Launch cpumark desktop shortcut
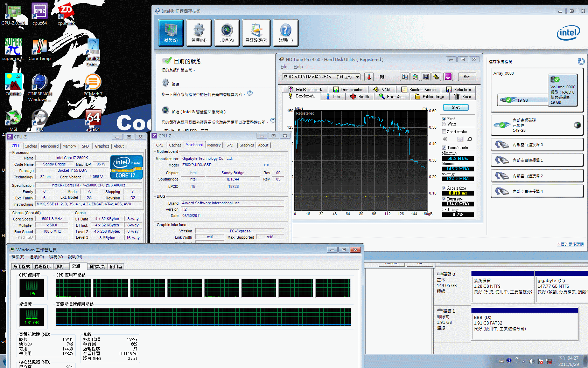The image size is (588, 368). pos(66,14)
